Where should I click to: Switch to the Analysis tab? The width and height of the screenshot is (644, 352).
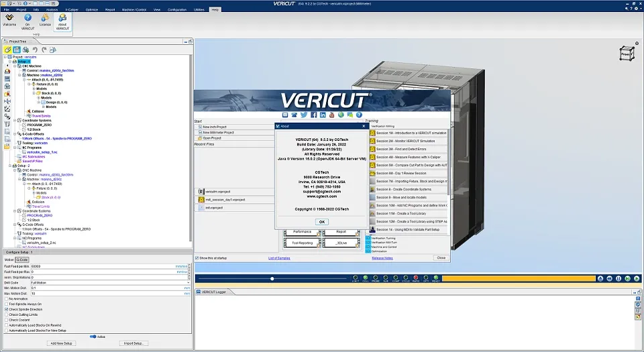52,9
